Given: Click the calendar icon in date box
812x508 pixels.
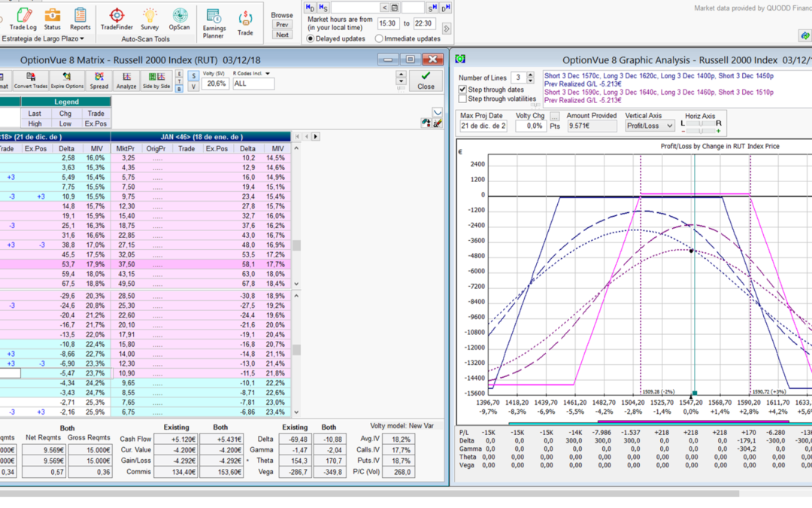Looking at the screenshot, I should 395,8.
